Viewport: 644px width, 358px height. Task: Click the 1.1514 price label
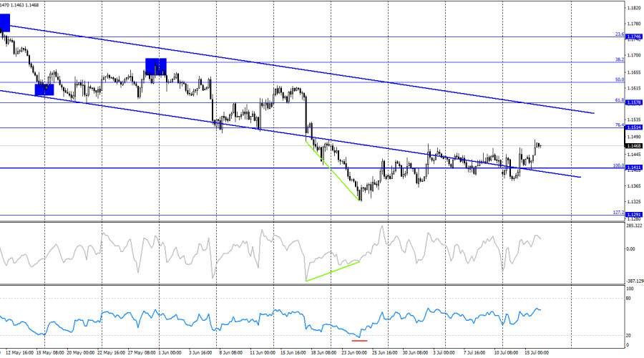(633, 128)
